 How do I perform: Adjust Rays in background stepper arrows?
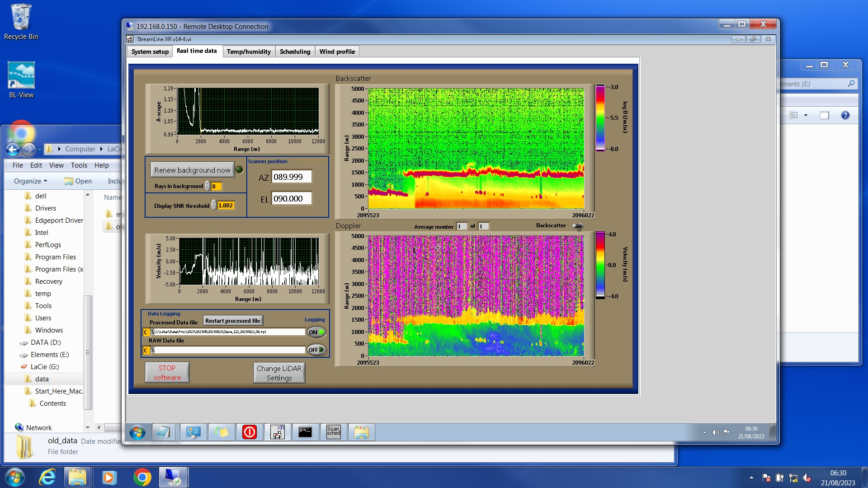click(x=207, y=186)
